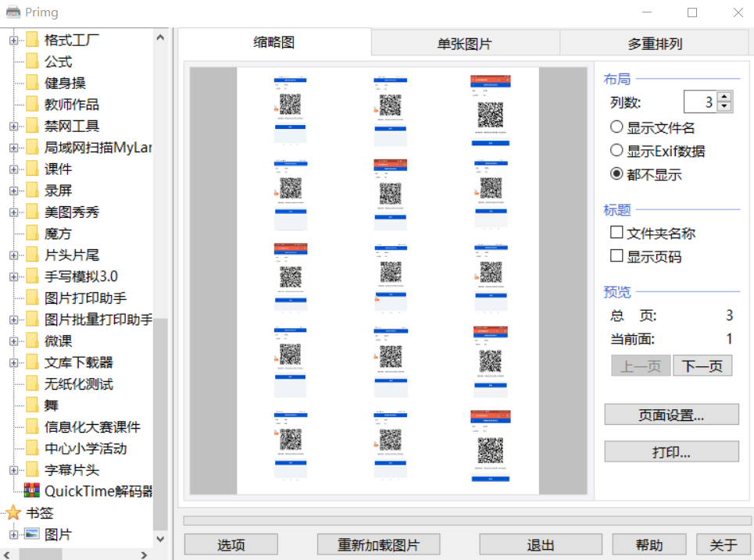Click the 录屏 folder icon
The image size is (754, 560).
(32, 190)
